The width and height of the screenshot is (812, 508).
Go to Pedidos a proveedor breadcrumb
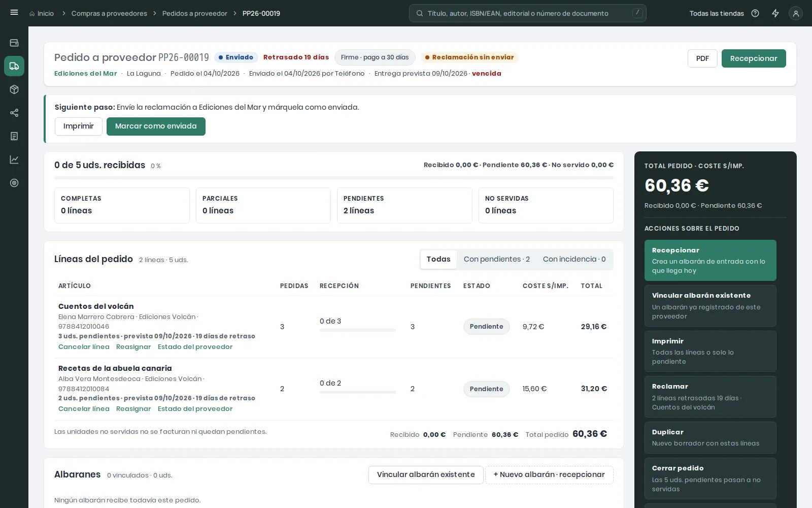pos(195,13)
